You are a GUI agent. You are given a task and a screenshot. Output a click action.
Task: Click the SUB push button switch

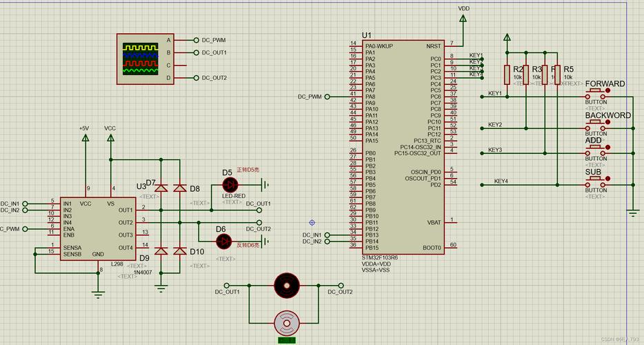596,183
